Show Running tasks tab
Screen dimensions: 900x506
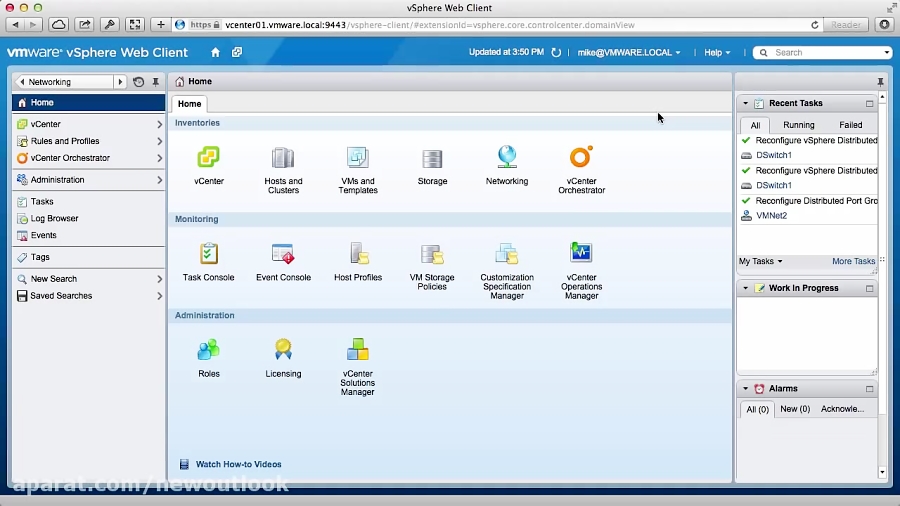point(798,124)
